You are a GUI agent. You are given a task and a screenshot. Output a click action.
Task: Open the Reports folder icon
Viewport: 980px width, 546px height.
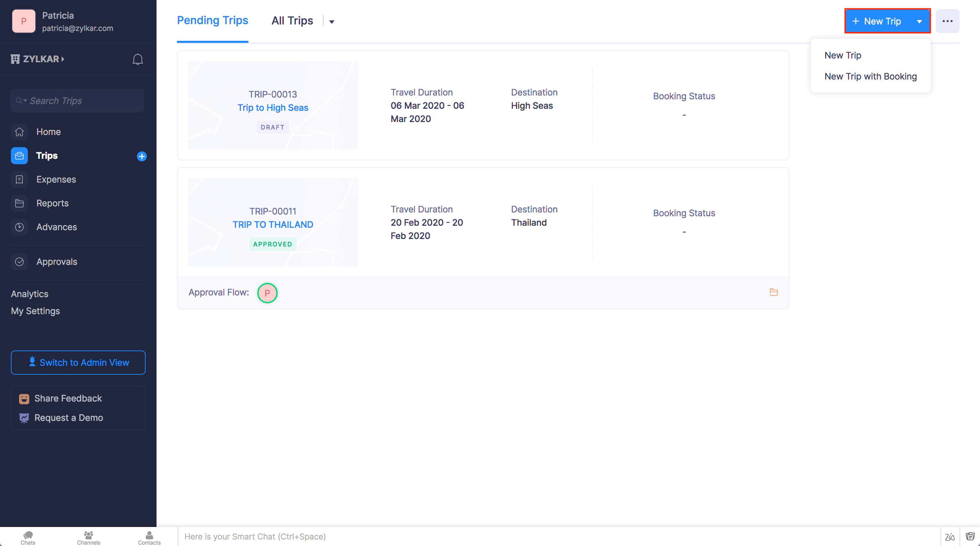[19, 203]
